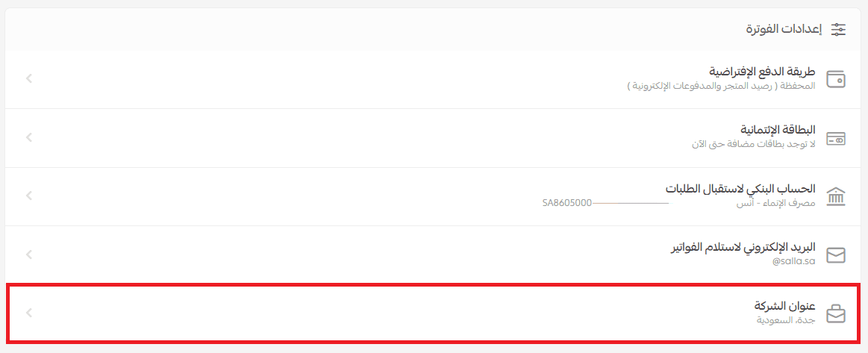Open طريقة الدفع الإفتراضية setting
The height and width of the screenshot is (353, 868).
coord(762,72)
